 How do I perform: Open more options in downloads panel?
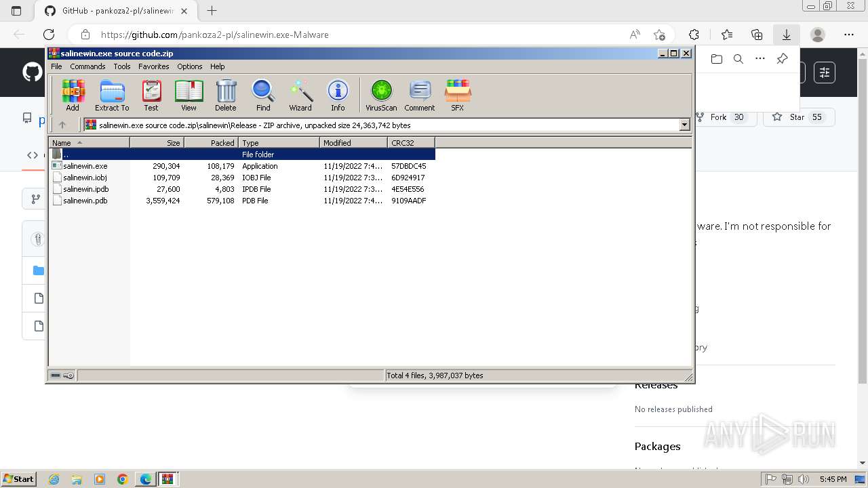[760, 59]
